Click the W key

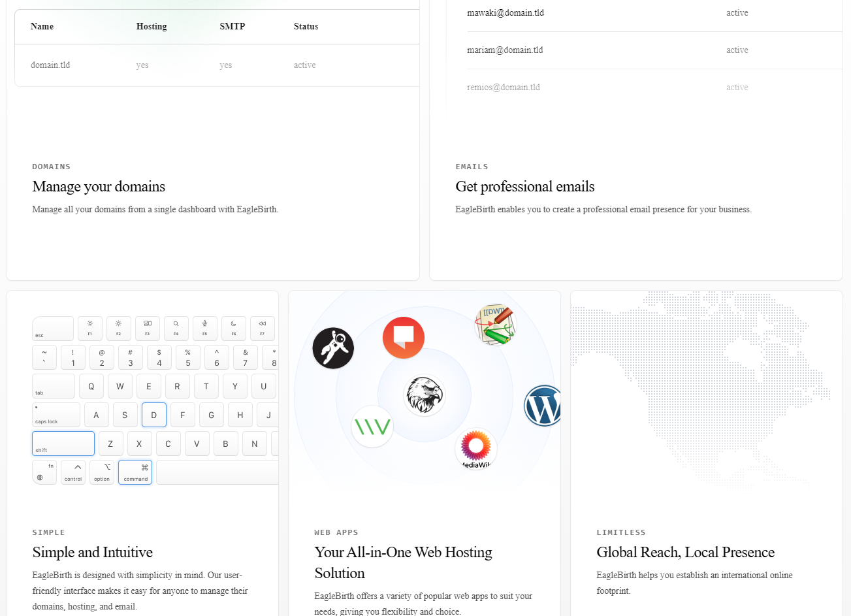click(x=120, y=386)
